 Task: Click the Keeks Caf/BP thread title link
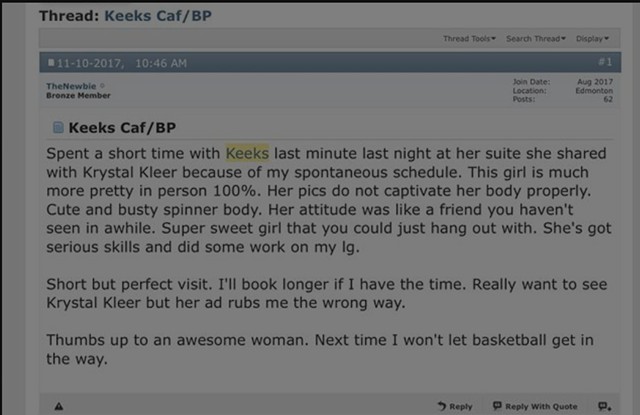coord(158,16)
